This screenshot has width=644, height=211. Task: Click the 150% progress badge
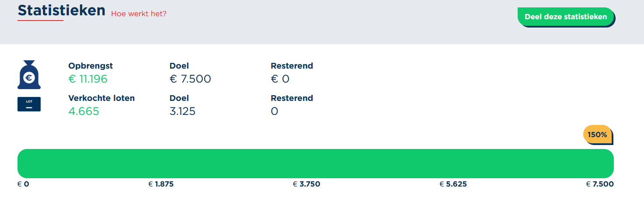point(597,135)
